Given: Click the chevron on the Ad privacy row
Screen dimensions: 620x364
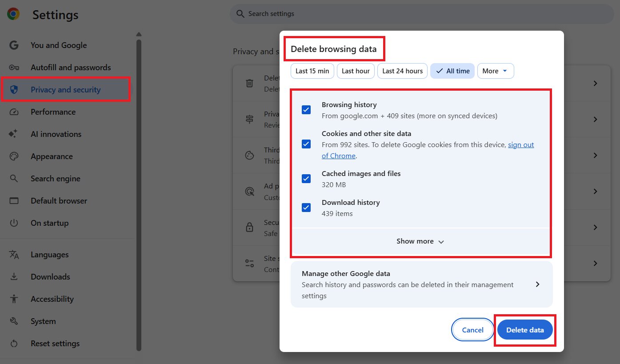Looking at the screenshot, I should click(x=595, y=192).
